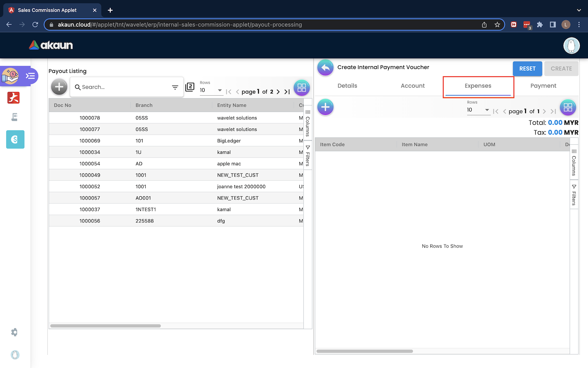Add a new expense with the blue plus button
This screenshot has height=368, width=588.
[325, 107]
